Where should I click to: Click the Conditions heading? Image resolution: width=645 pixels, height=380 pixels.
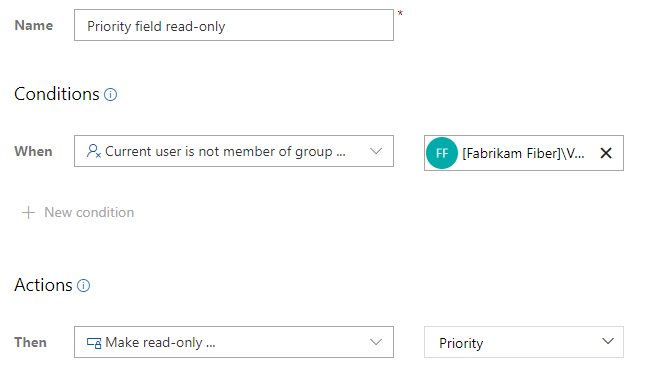pos(57,94)
